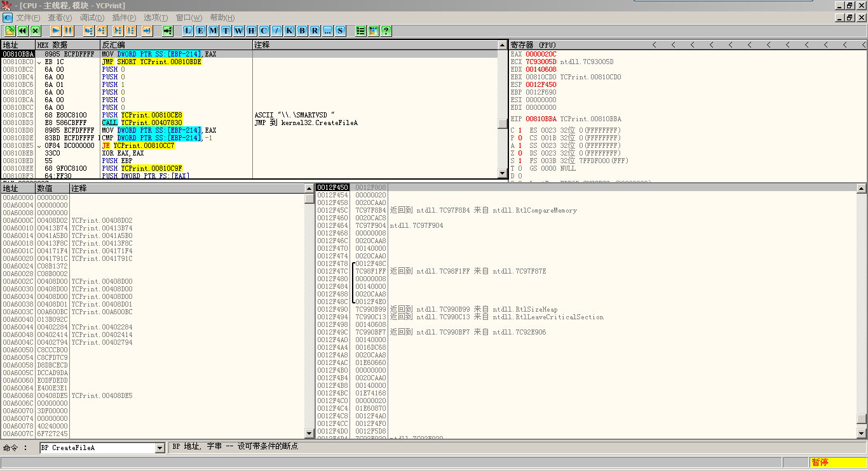
Task: Click disassembly pane scrollbar down arrow
Action: (x=503, y=174)
